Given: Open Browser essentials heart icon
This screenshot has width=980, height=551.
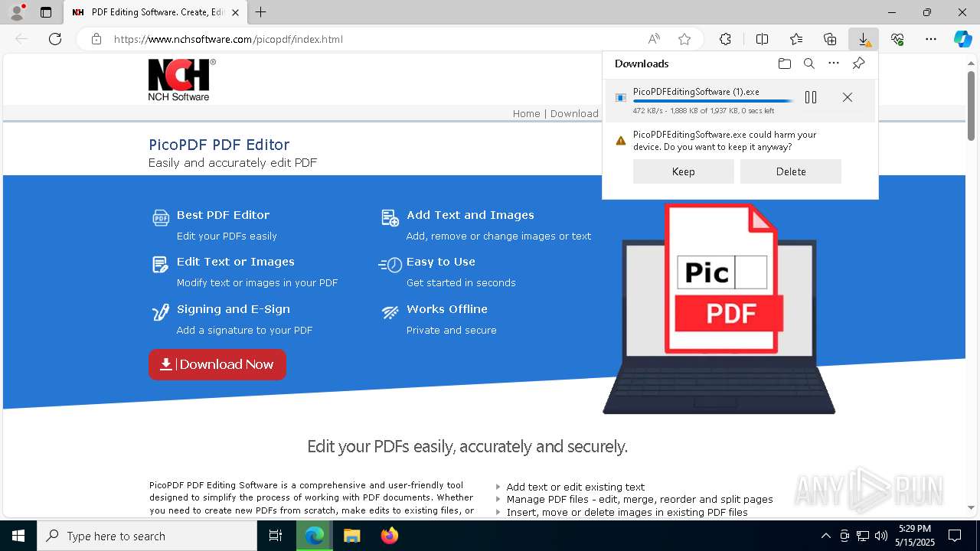Looking at the screenshot, I should 897,39.
